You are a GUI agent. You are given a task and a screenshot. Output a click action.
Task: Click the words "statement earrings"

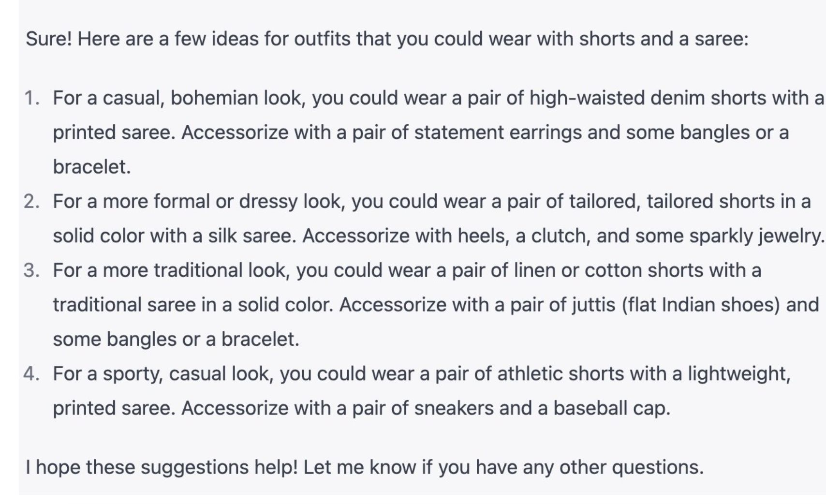point(498,133)
